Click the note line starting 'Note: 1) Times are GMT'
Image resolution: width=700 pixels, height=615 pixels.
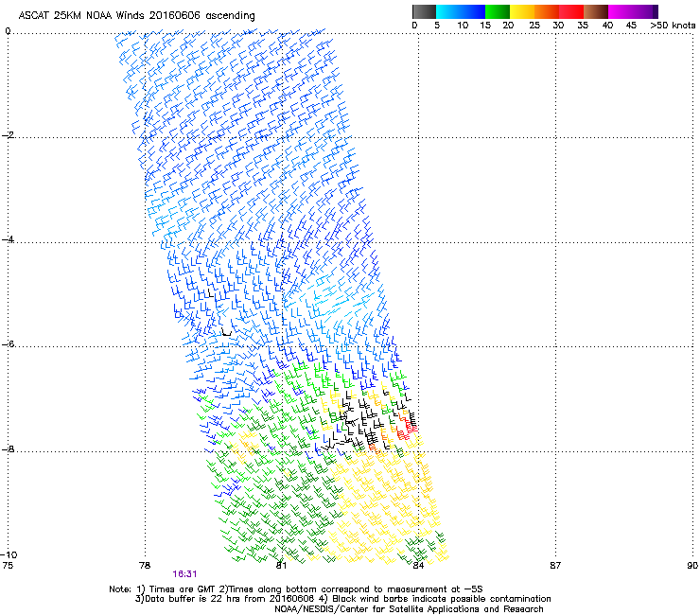click(x=296, y=589)
